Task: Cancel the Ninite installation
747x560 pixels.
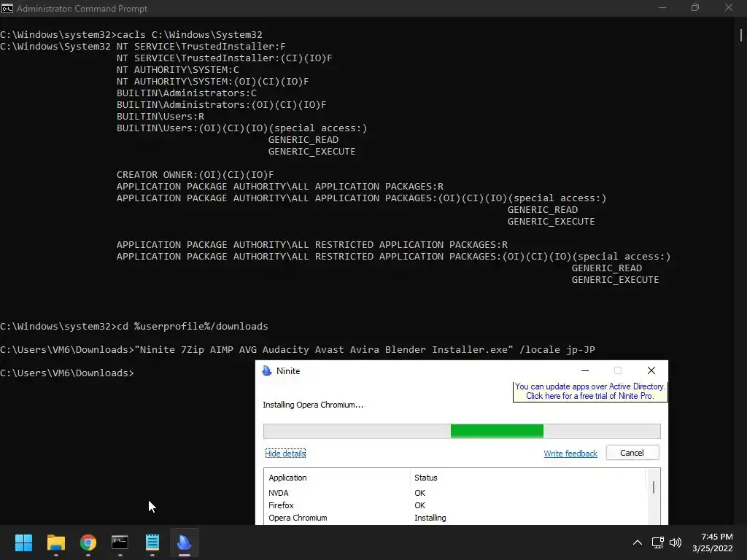Action: tap(632, 453)
